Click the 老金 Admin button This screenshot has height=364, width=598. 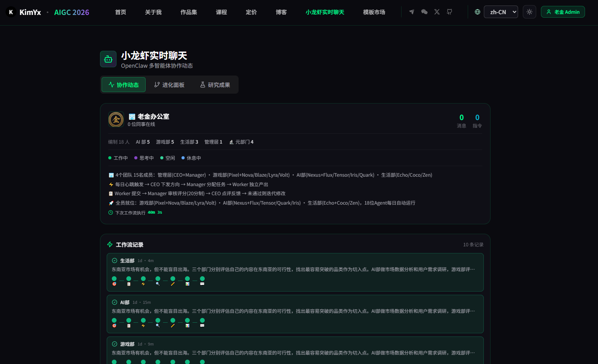[x=563, y=12]
